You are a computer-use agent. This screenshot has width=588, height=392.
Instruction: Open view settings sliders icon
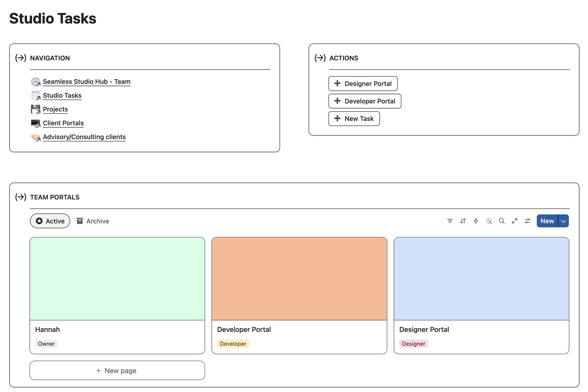[x=527, y=221]
